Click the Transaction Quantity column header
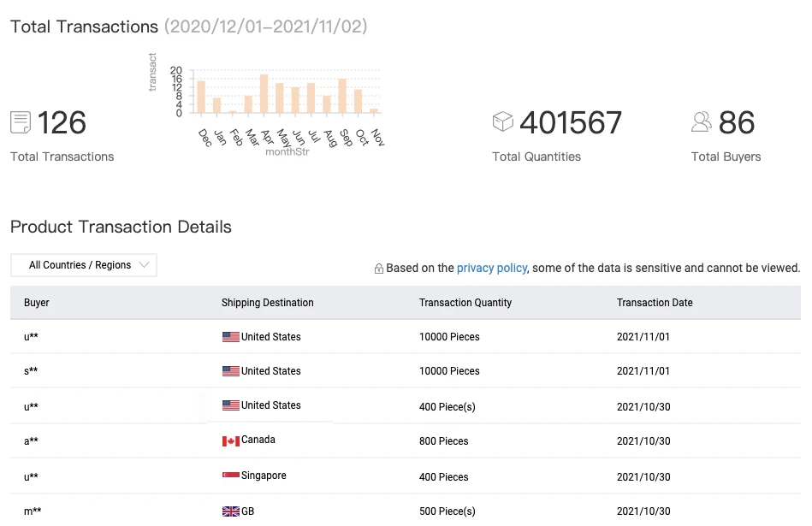Viewport: 812px width, 526px height. coord(465,303)
